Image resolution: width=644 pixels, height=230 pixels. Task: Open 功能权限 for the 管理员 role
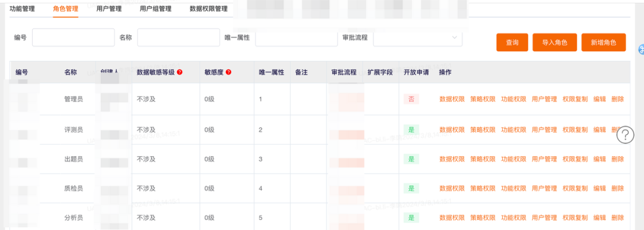pyautogui.click(x=514, y=99)
